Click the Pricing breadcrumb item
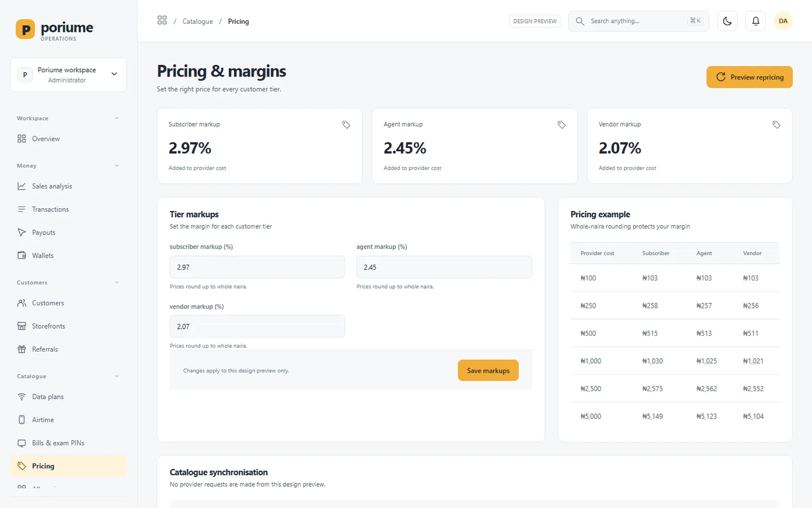This screenshot has height=508, width=812. click(239, 21)
